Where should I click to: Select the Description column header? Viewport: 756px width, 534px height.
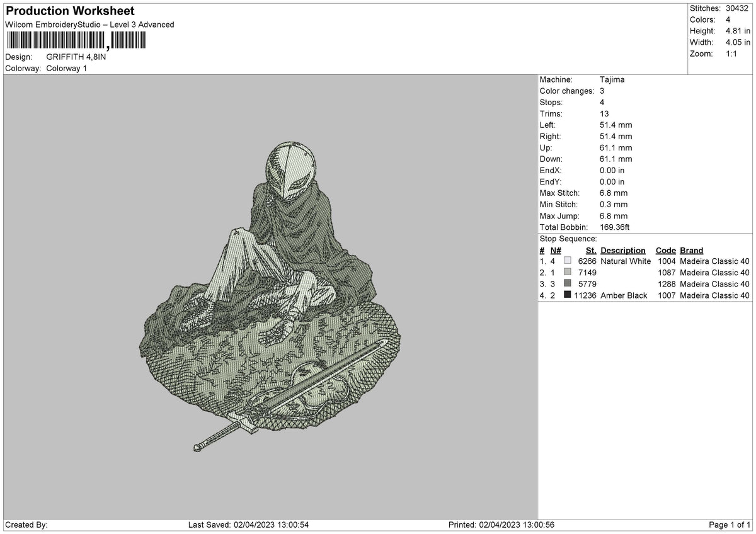click(622, 250)
